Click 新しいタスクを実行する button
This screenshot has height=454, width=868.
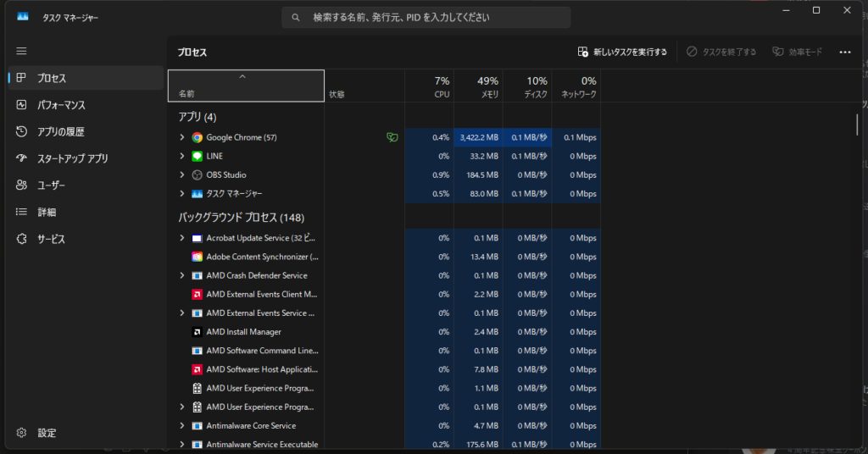point(622,52)
